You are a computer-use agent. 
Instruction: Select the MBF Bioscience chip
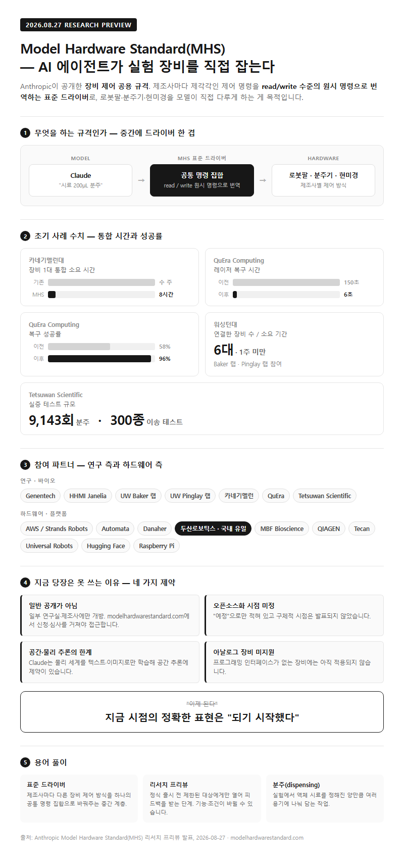[x=282, y=528]
